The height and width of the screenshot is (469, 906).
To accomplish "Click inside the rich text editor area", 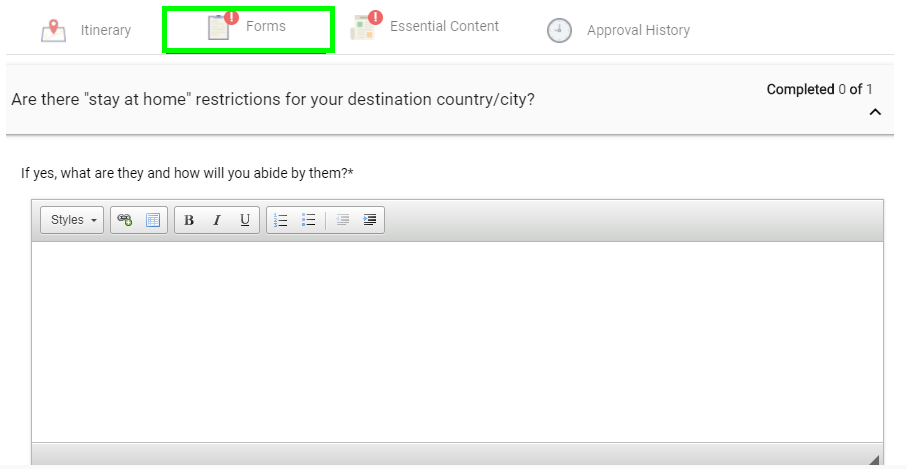I will point(456,340).
